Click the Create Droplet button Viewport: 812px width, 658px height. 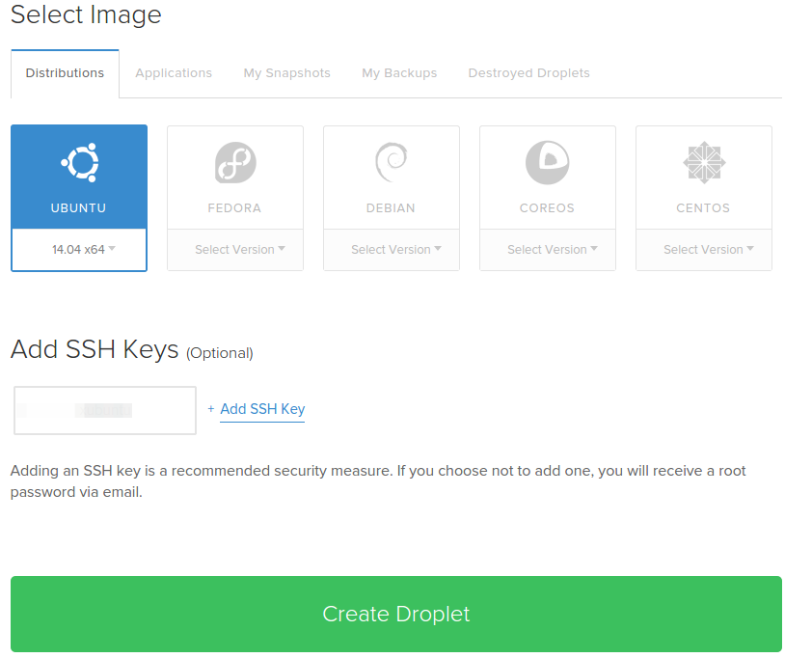pos(396,614)
